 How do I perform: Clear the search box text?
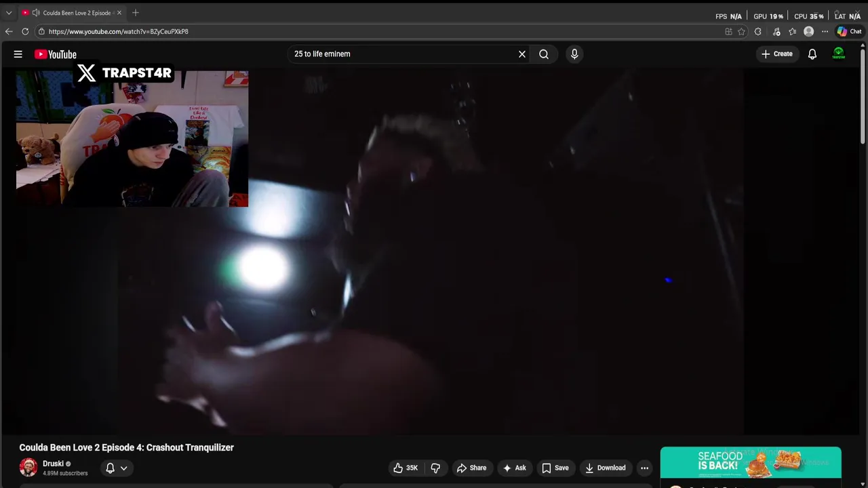click(522, 54)
